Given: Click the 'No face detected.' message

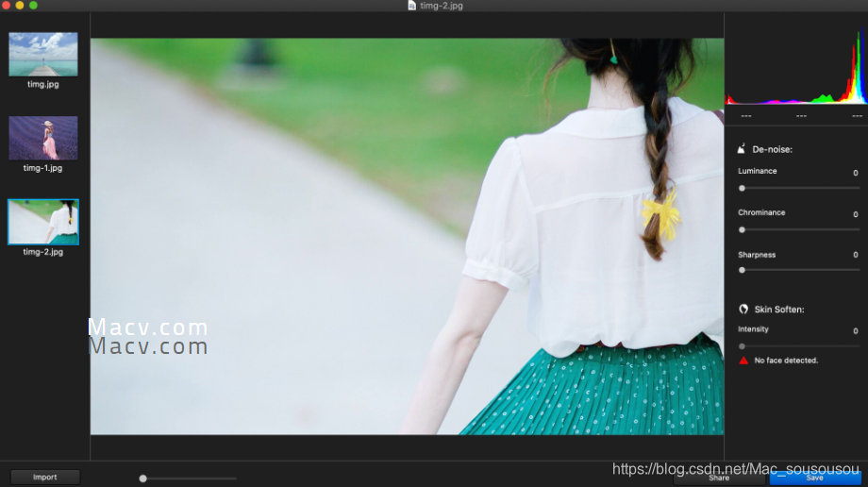Looking at the screenshot, I should point(786,361).
